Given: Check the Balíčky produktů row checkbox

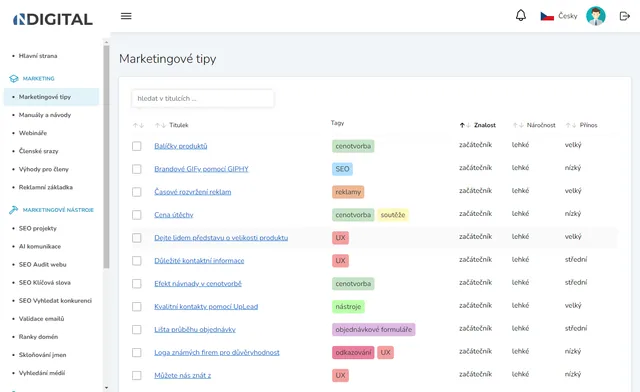Looking at the screenshot, I should point(137,146).
